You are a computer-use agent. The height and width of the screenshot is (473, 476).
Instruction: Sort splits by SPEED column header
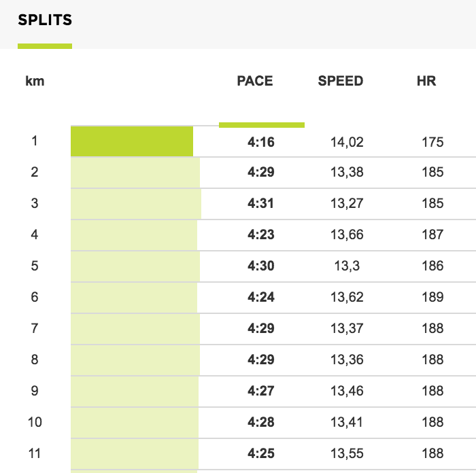pos(340,81)
